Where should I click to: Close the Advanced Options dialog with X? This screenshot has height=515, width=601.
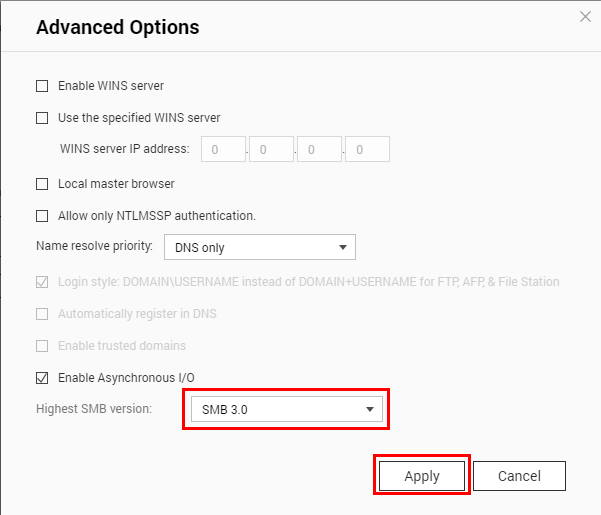[585, 16]
